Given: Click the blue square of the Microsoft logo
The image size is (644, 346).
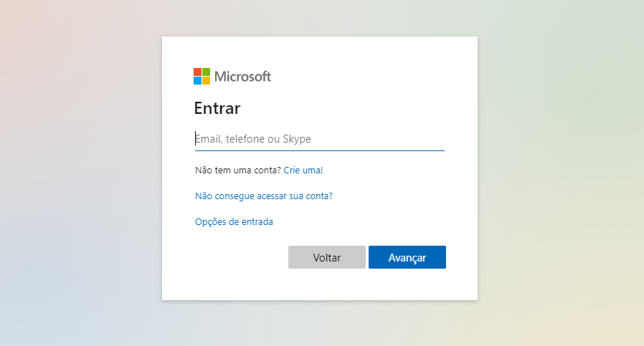Looking at the screenshot, I should [197, 80].
